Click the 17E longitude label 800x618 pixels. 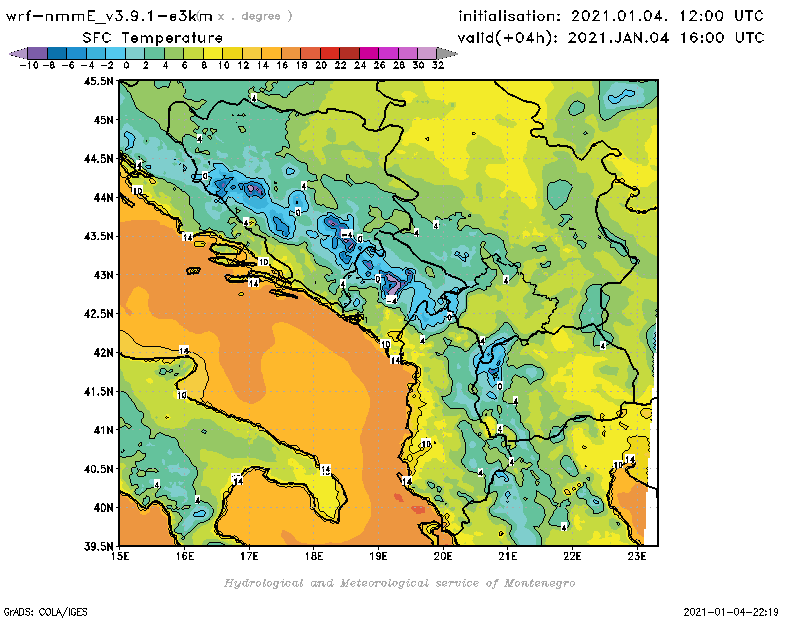(249, 556)
